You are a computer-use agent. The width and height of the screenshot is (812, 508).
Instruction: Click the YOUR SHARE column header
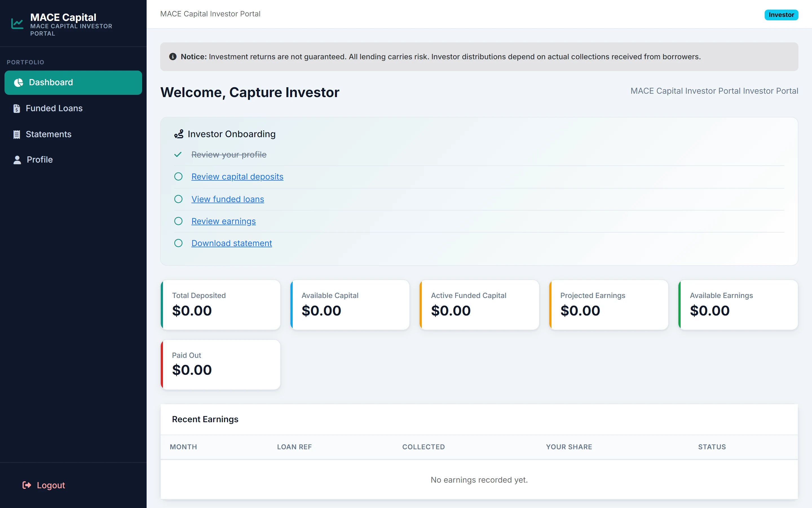[x=569, y=447]
